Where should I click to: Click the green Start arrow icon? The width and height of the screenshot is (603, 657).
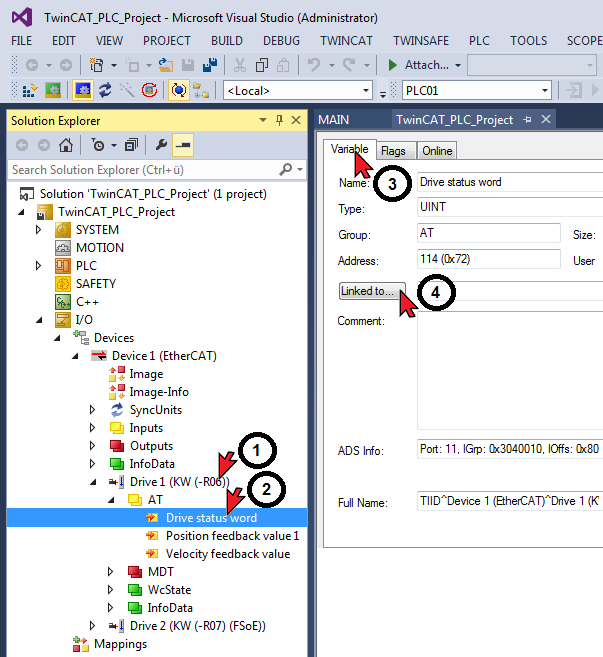pos(392,65)
